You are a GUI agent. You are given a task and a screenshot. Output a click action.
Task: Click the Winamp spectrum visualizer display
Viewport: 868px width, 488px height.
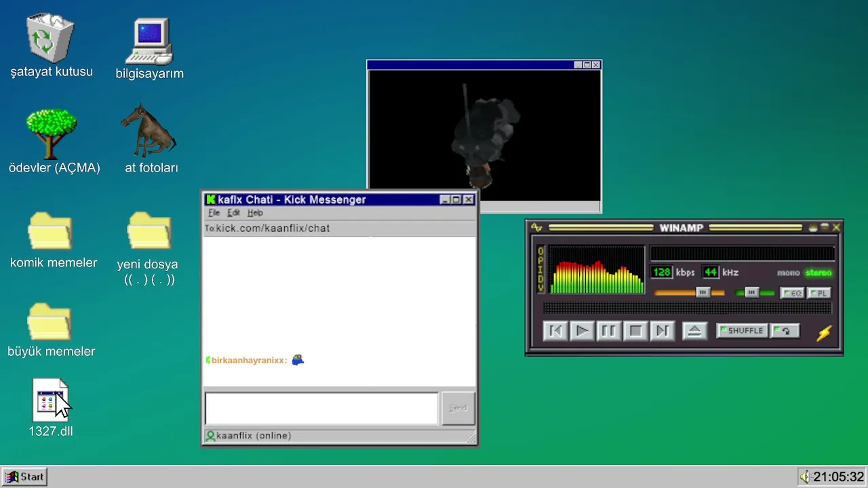point(597,270)
